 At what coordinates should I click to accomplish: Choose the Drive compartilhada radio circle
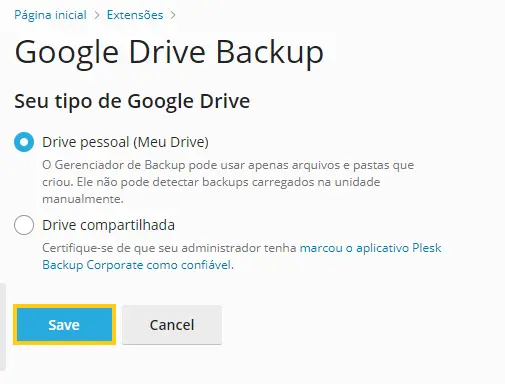tap(24, 225)
